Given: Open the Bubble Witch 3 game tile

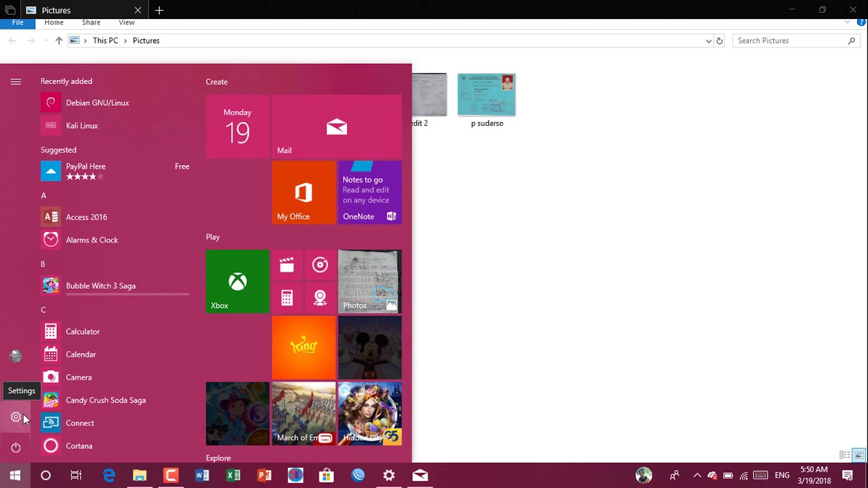Looking at the screenshot, I should [x=237, y=413].
